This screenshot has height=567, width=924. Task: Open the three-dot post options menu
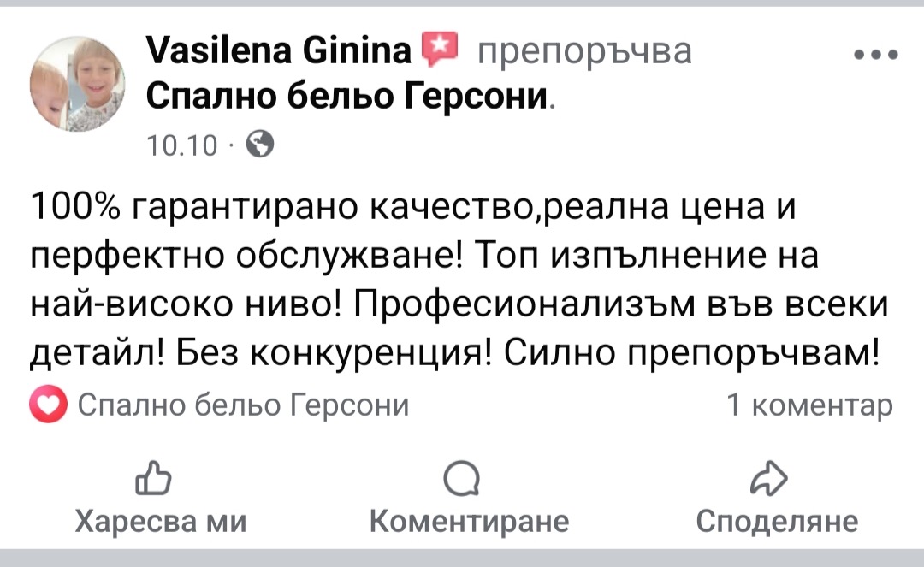(x=876, y=56)
